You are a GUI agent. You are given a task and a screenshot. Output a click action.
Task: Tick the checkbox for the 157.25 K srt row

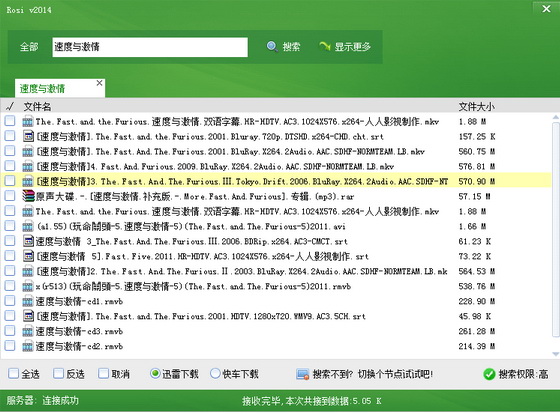pyautogui.click(x=10, y=136)
